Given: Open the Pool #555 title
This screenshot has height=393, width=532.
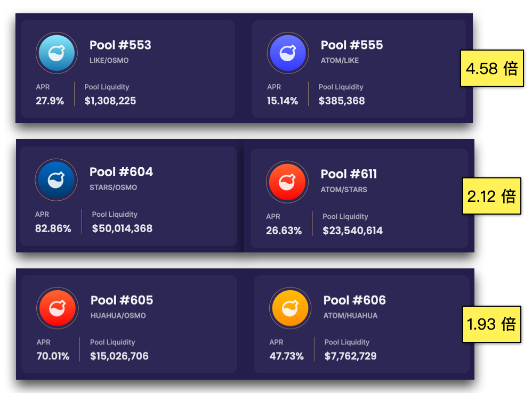Looking at the screenshot, I should tap(352, 45).
